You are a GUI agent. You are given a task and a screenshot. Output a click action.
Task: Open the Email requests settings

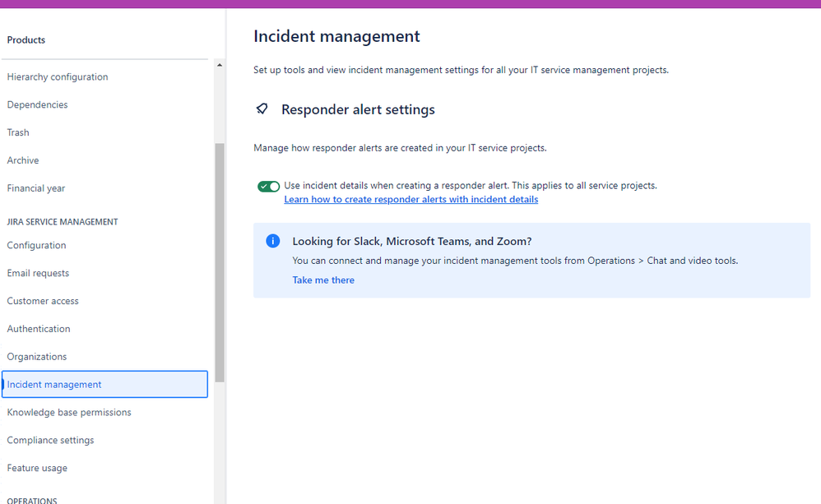pos(38,273)
